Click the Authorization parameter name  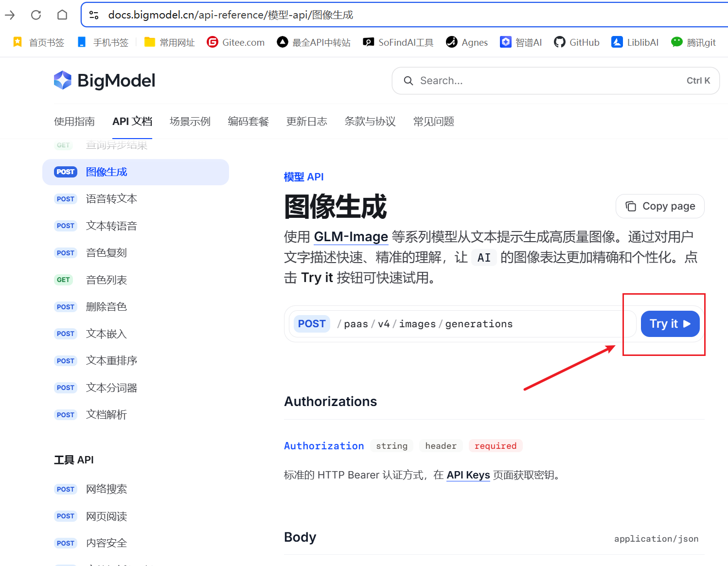[324, 446]
